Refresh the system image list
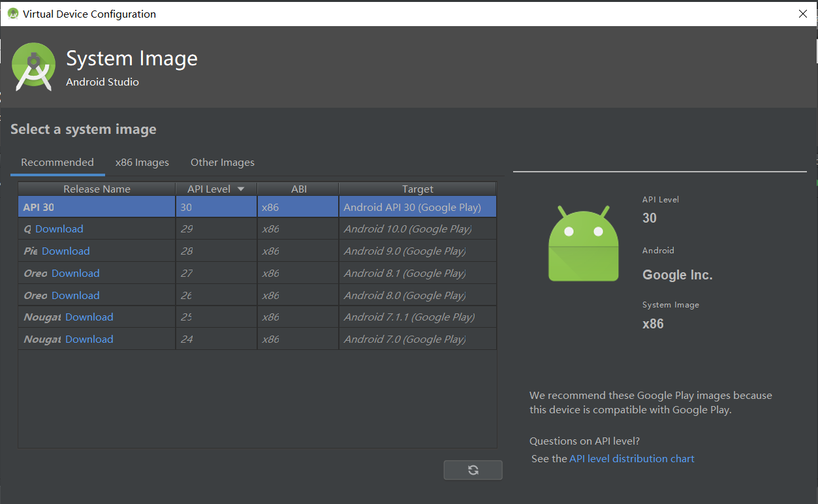This screenshot has height=504, width=818. point(473,469)
